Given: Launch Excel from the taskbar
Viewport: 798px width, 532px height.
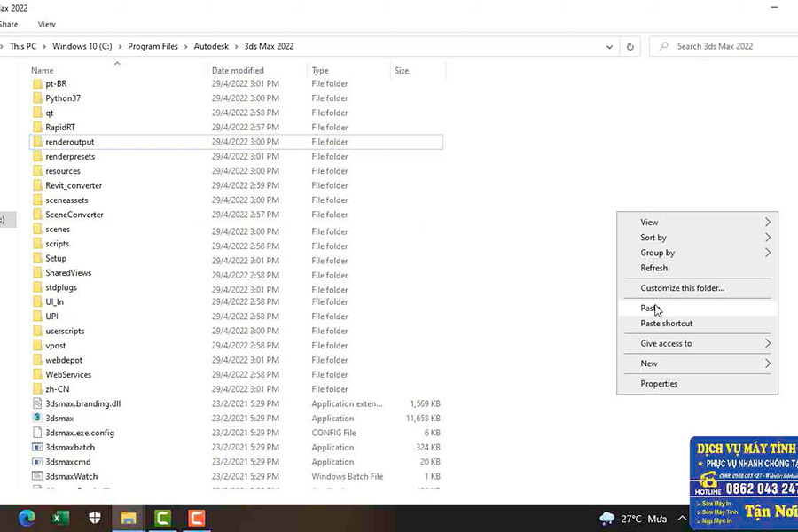Looking at the screenshot, I should [60, 518].
